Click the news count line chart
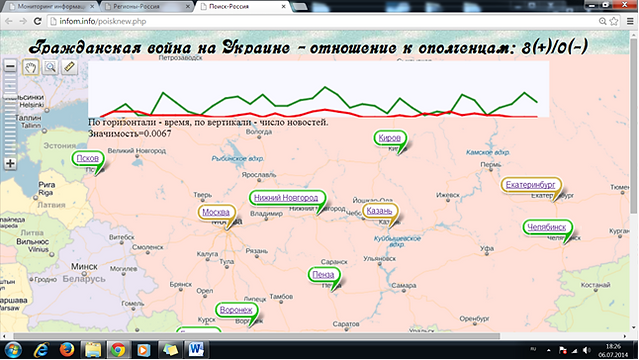Screen dimensions: 639x360 point(318,90)
